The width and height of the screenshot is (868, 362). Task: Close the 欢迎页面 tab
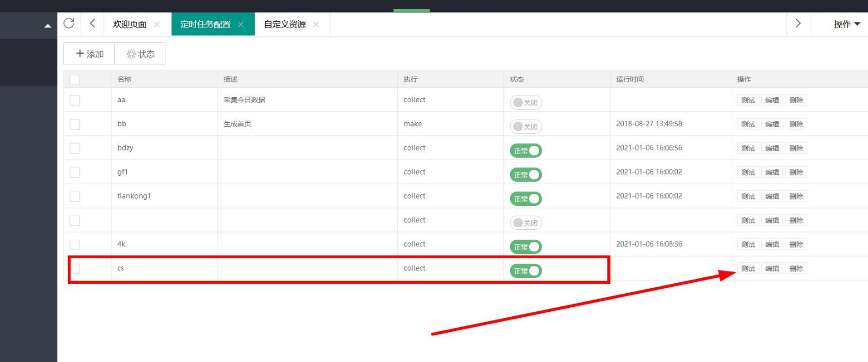(157, 25)
